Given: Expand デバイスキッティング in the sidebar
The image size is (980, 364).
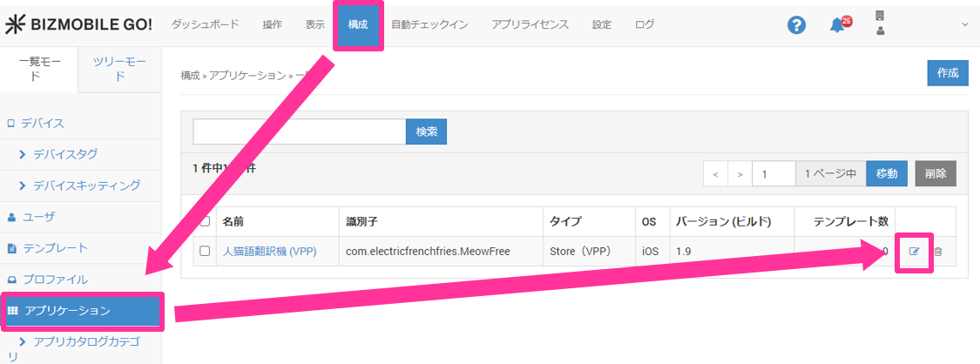Looking at the screenshot, I should pos(86,185).
